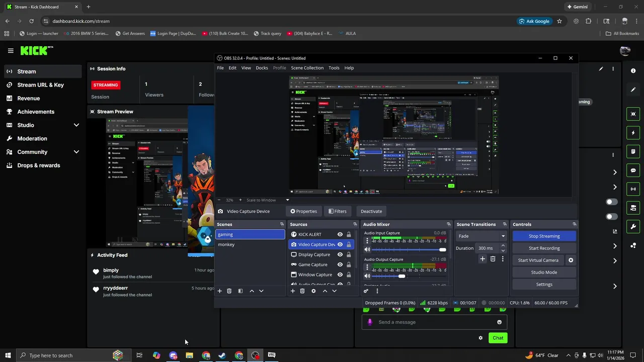Open OBS File menu
The height and width of the screenshot is (362, 644).
220,68
